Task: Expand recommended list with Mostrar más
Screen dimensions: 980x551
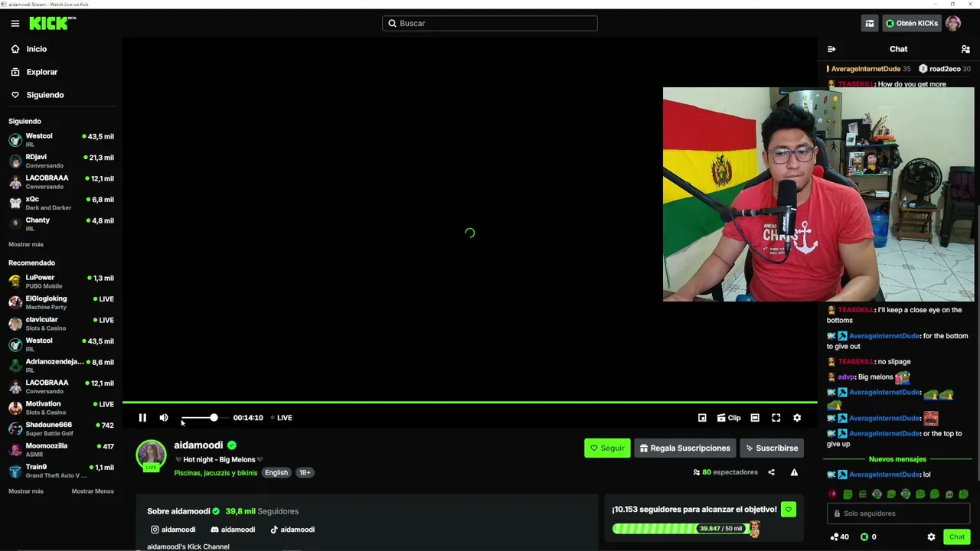Action: pos(26,491)
